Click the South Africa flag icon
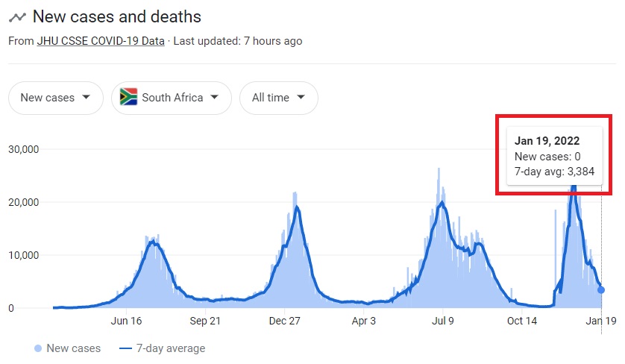Viewport: 625px width, 364px height. tap(128, 98)
